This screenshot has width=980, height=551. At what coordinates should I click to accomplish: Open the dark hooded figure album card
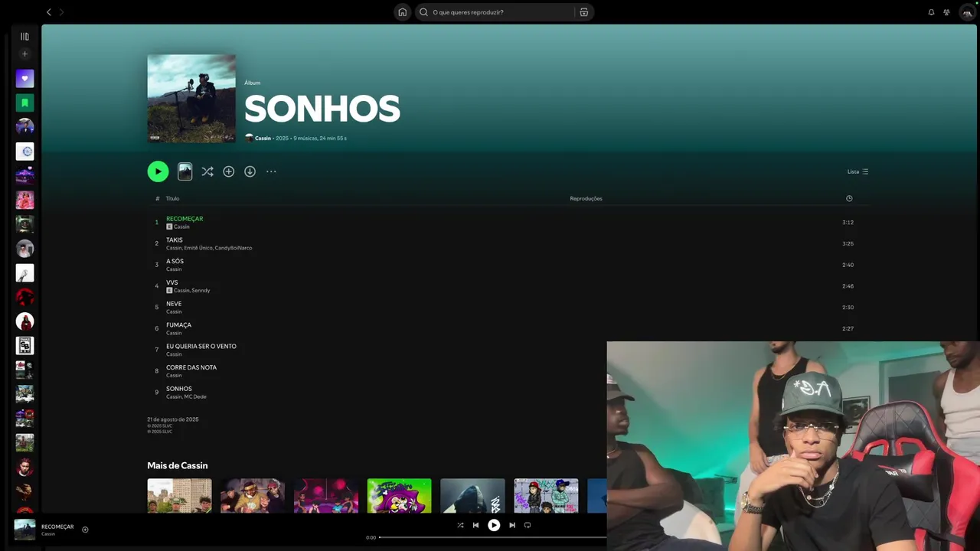[x=472, y=496]
